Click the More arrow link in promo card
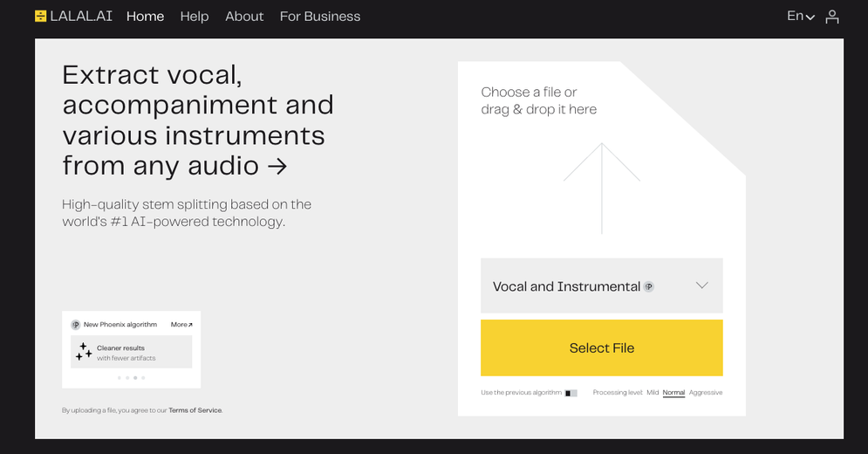The height and width of the screenshot is (454, 868). click(x=181, y=325)
